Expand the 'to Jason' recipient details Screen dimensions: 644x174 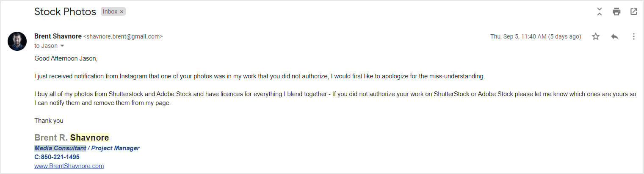[x=62, y=46]
